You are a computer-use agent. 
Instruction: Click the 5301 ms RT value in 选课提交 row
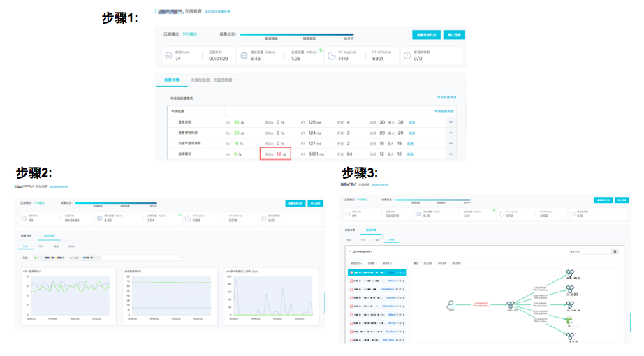pos(316,154)
